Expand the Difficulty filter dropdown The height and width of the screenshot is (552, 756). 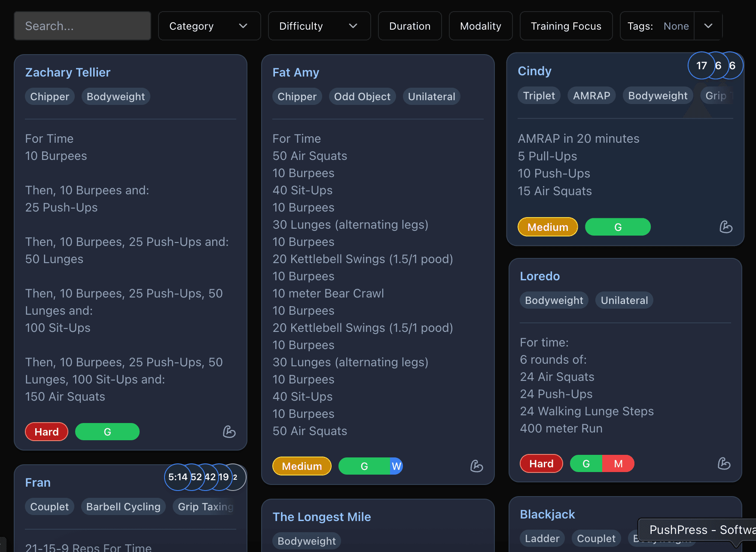pos(319,26)
